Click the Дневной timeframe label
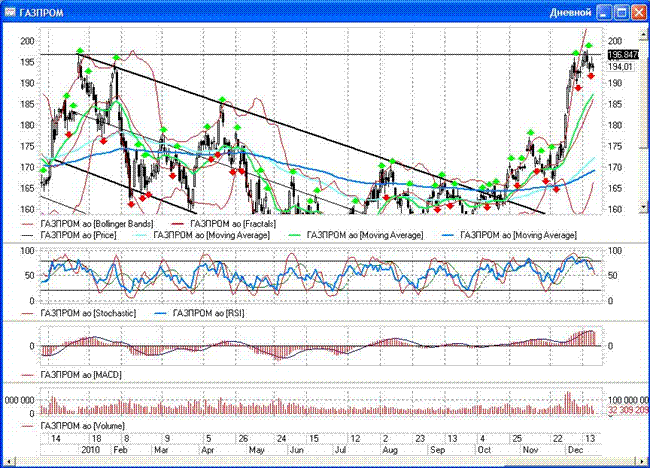 click(570, 12)
